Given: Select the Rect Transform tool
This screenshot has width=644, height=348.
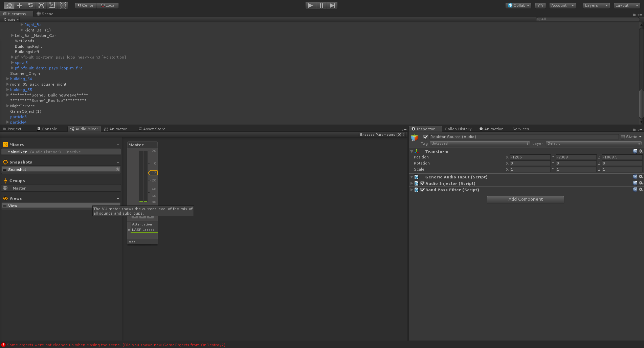Looking at the screenshot, I should tap(52, 5).
